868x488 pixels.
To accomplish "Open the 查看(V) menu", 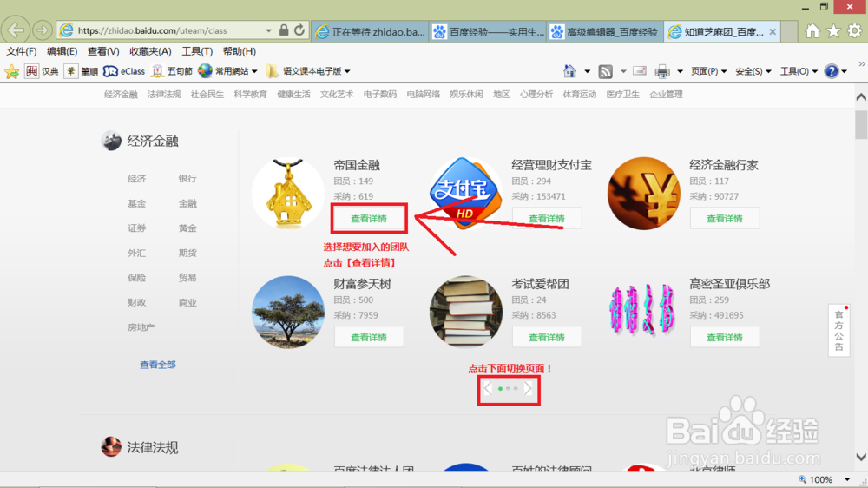I will pos(103,51).
